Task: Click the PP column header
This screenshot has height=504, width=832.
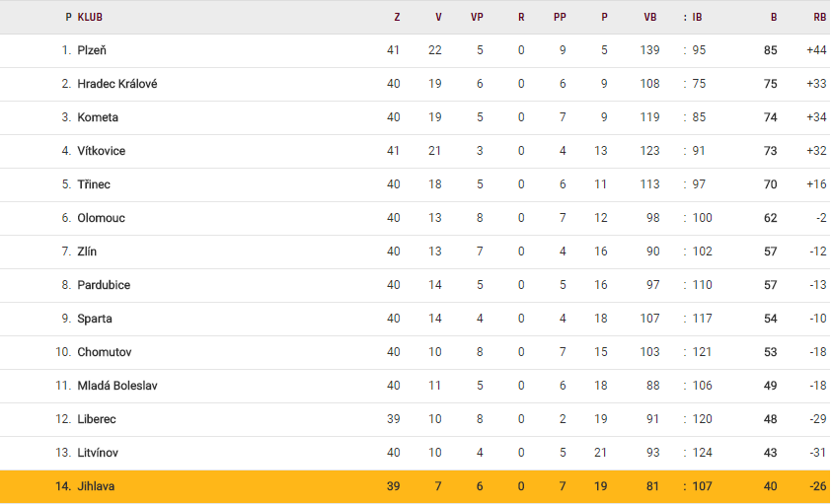Action: (560, 17)
